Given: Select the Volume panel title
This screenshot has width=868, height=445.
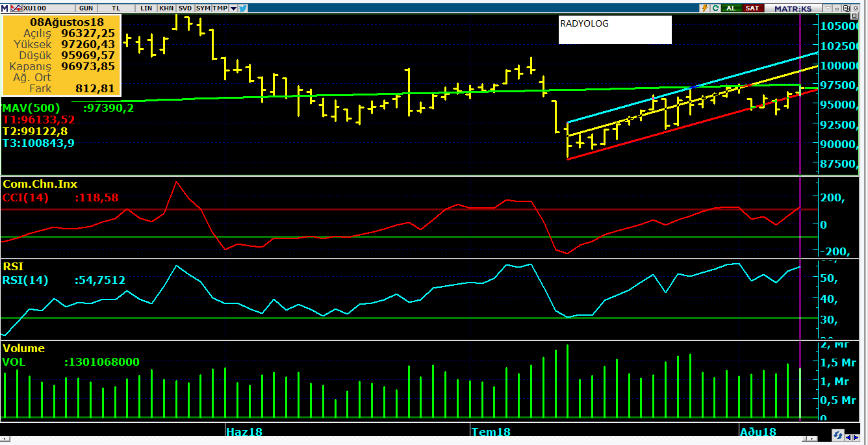Looking at the screenshot, I should [23, 348].
